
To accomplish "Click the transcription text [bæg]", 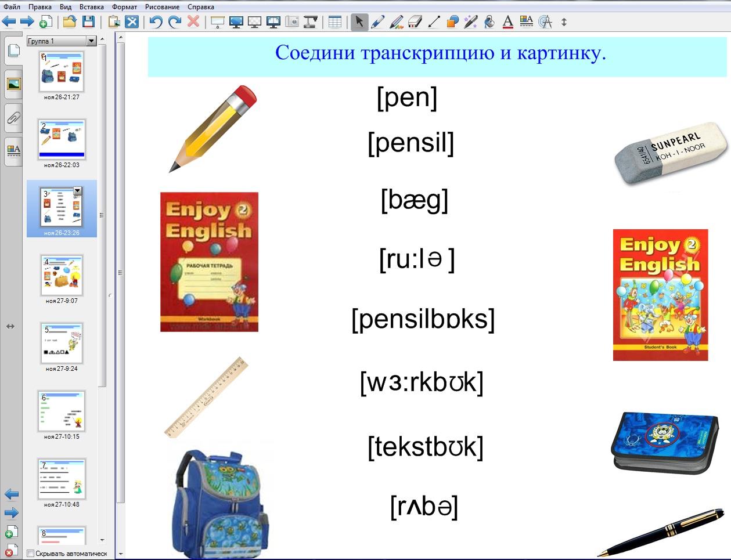I will [x=415, y=200].
